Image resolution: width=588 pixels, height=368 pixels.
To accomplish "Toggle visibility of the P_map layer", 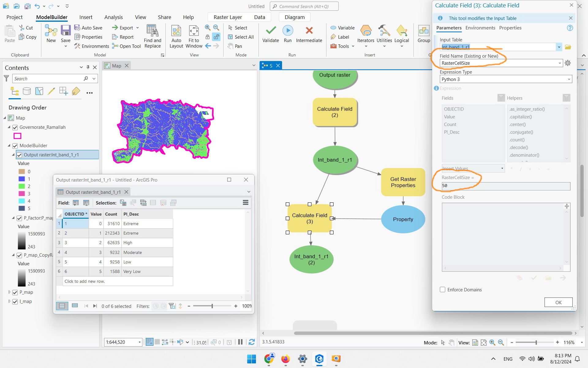I will pos(15,292).
